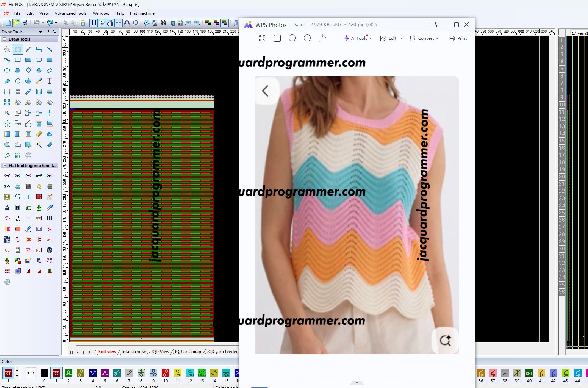Viewport: 588px width, 388px height.
Task: Click the current color up stepper arrow
Action: tap(17, 371)
